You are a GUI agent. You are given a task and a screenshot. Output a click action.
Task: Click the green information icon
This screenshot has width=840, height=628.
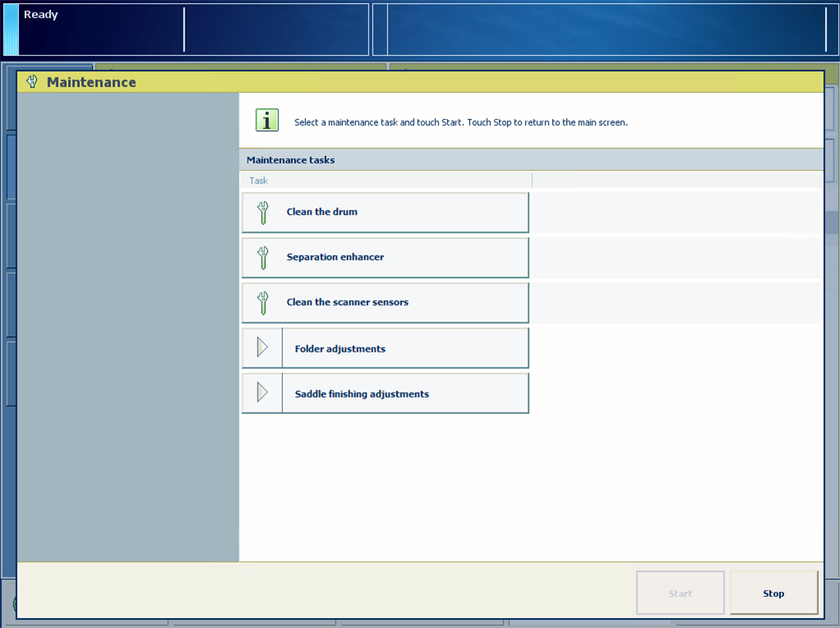267,120
